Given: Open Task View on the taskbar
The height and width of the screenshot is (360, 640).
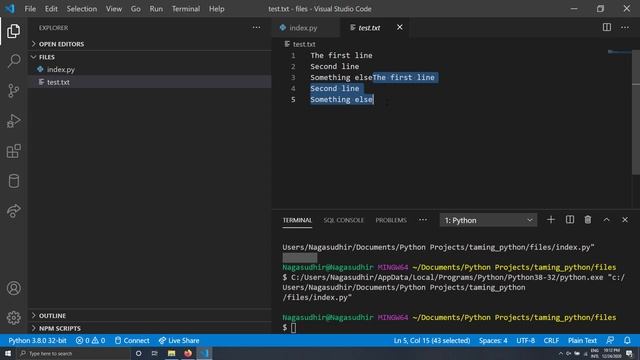Looking at the screenshot, I should click(154, 353).
